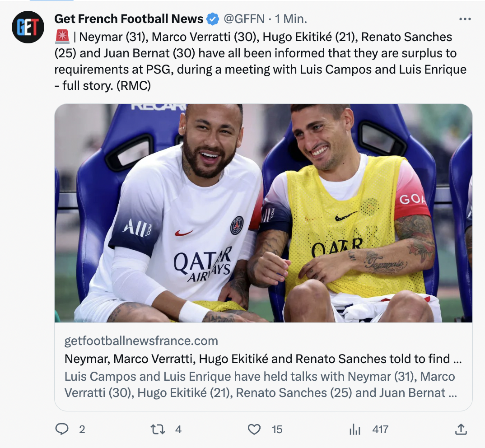Click the getfootballnewsfrance.com domain link
The height and width of the screenshot is (448, 485).
141,341
